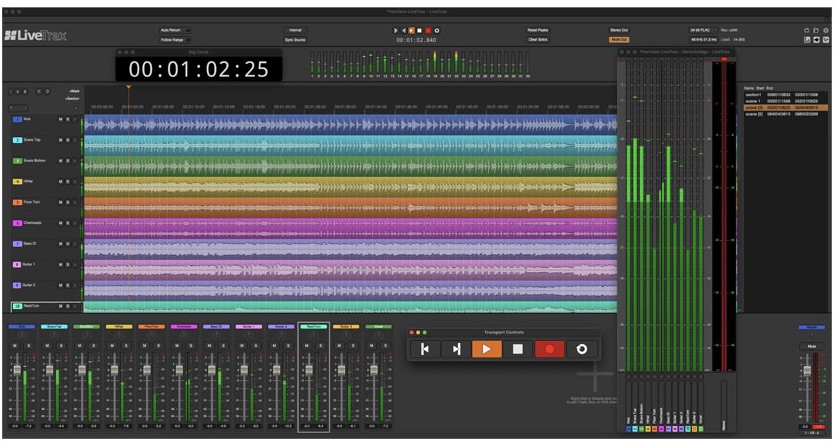Click the previous arrow above the track list
This screenshot has width=838, height=445.
[x=38, y=91]
